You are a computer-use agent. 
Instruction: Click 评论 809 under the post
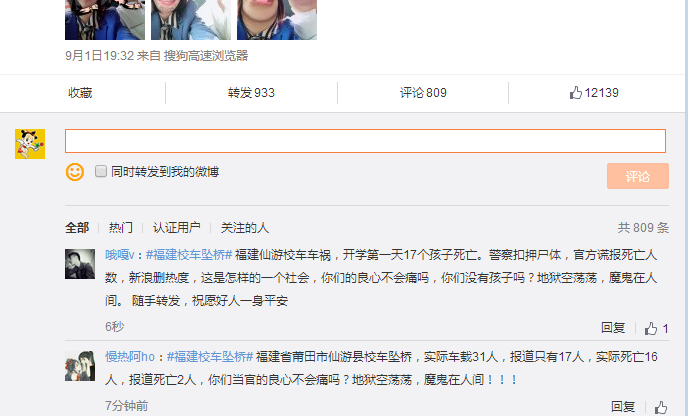click(x=423, y=93)
